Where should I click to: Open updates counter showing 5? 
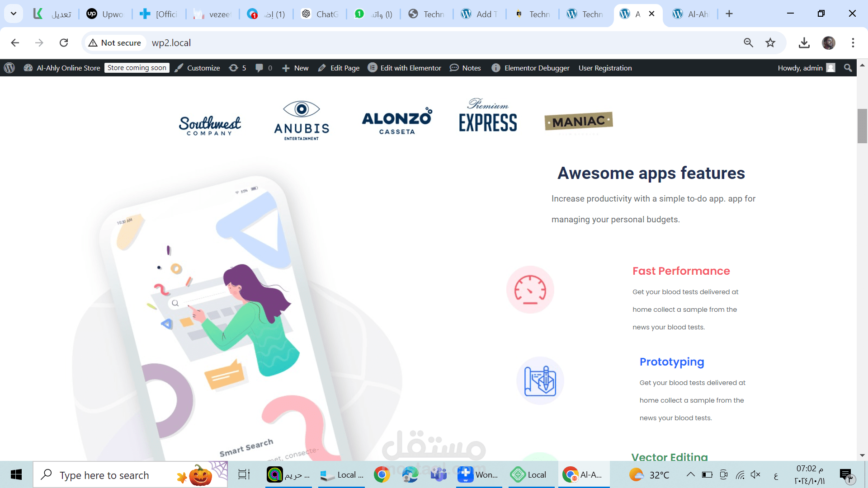(237, 68)
